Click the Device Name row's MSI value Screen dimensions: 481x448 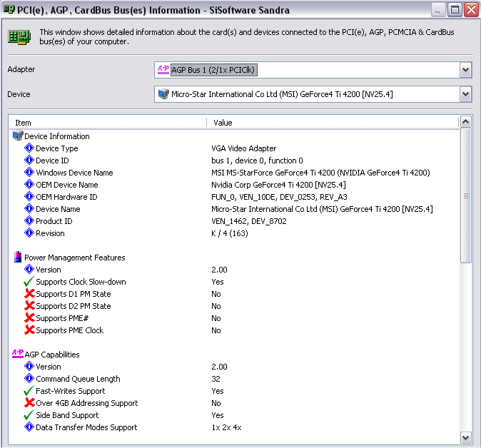point(322,209)
